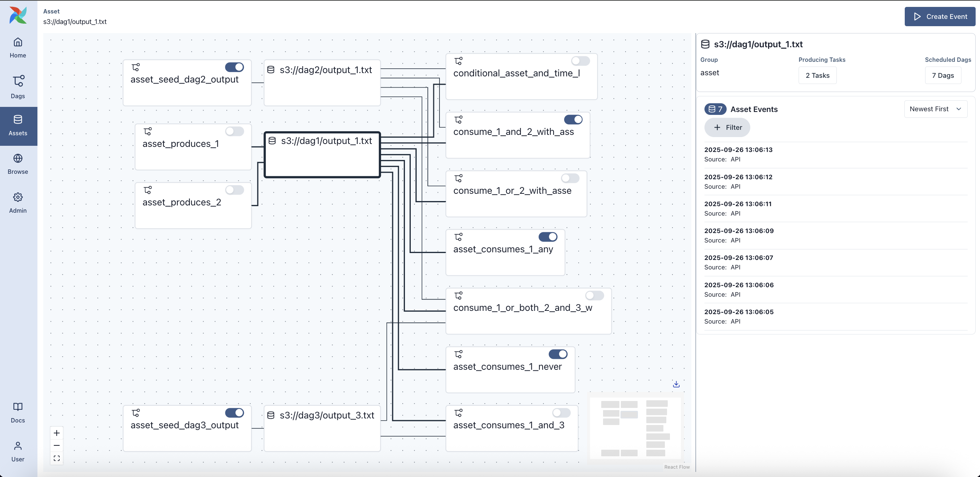Open the Admin settings section
Screen dimensions: 980x477
[17, 202]
